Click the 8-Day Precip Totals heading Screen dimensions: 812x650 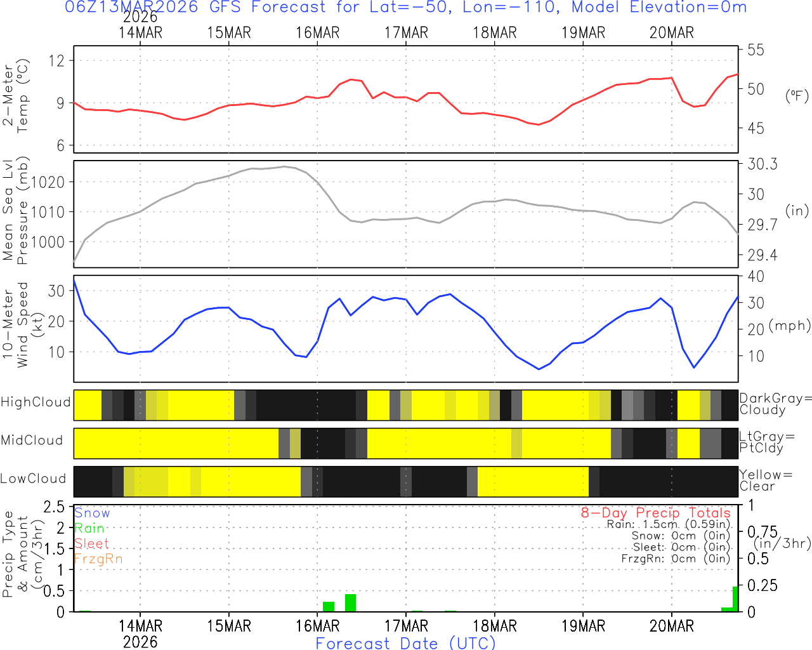coord(655,513)
